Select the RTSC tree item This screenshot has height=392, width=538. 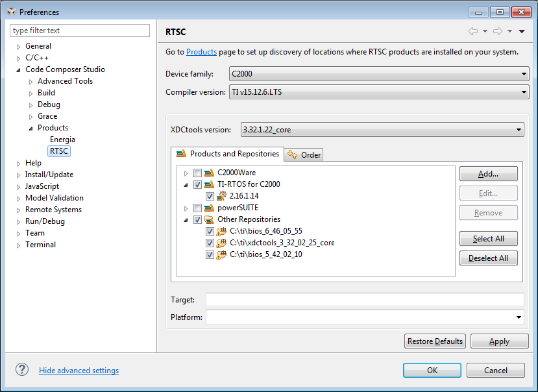point(59,151)
